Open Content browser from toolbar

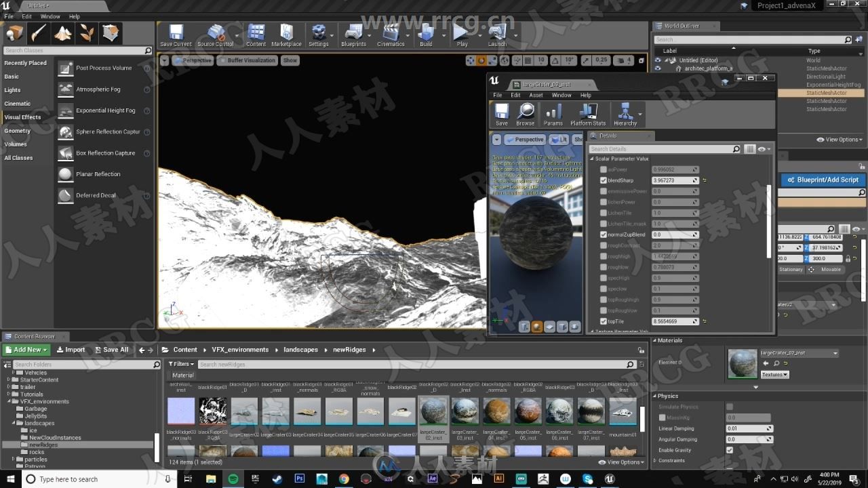(x=256, y=35)
